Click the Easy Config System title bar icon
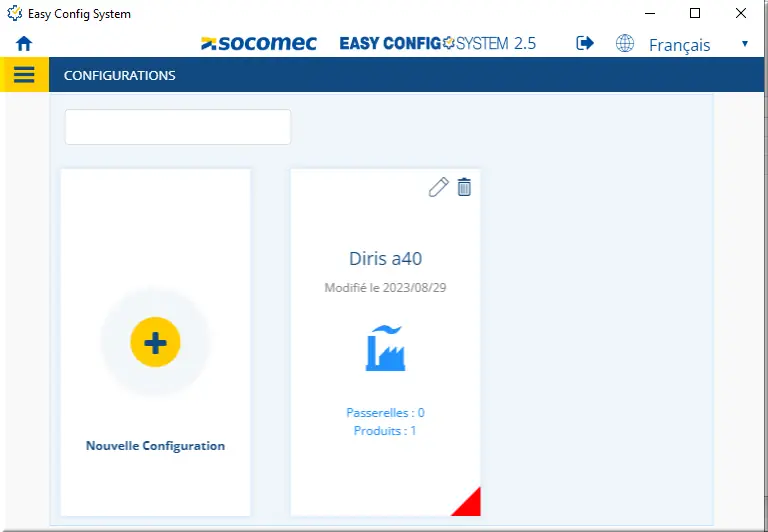This screenshot has width=768, height=532. [x=15, y=13]
